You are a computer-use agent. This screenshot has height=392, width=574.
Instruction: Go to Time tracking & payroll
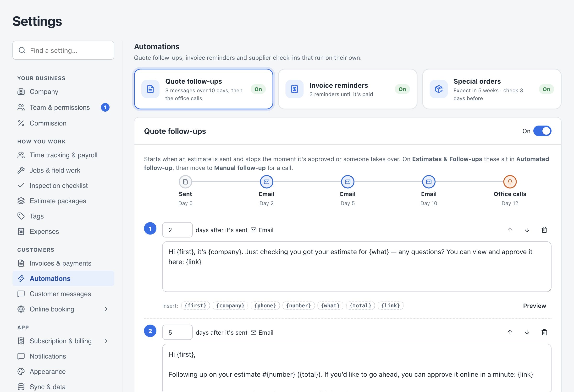(x=63, y=155)
